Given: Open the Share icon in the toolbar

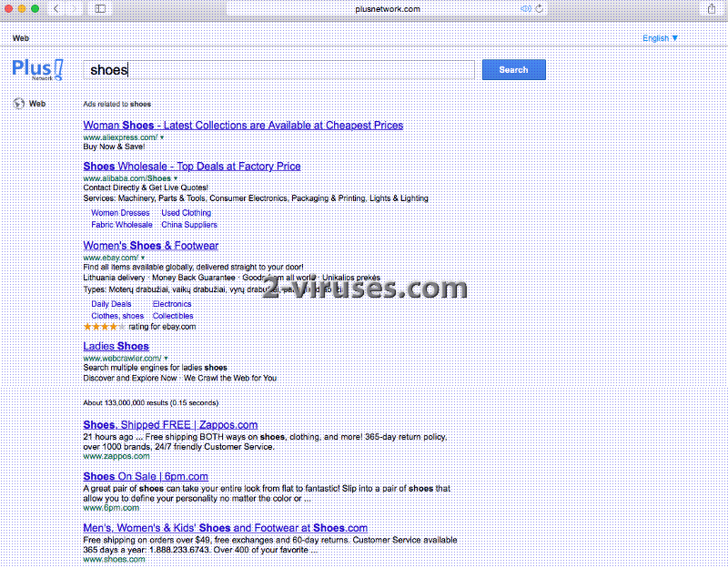Looking at the screenshot, I should 712,8.
